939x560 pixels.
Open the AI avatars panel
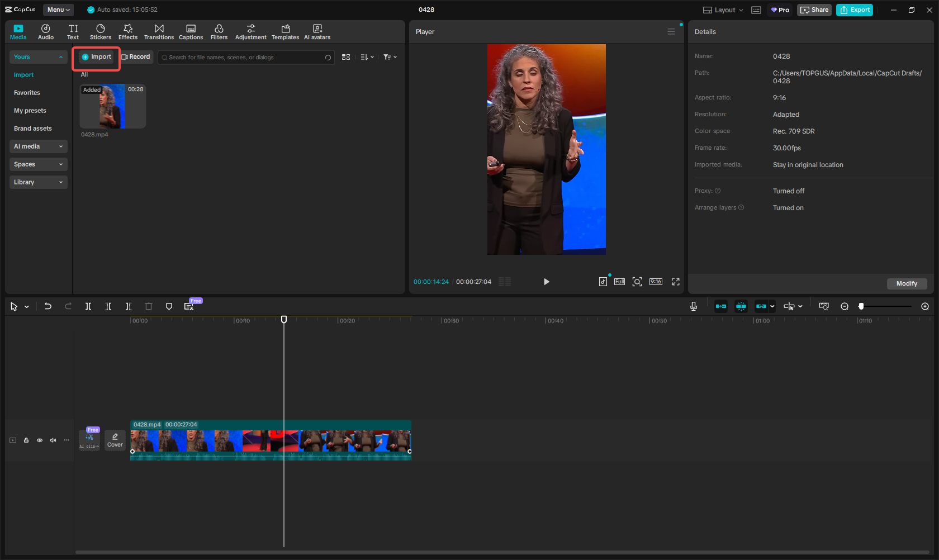tap(317, 31)
